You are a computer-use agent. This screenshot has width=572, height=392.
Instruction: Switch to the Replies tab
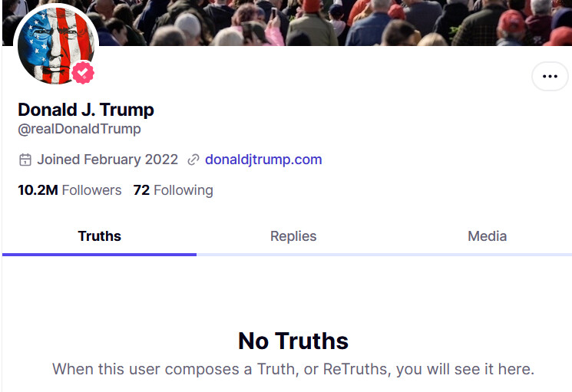(293, 236)
